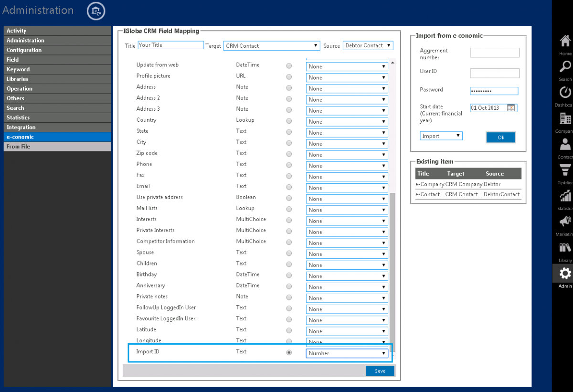Click the Save button
The image size is (573, 392).
pos(380,371)
